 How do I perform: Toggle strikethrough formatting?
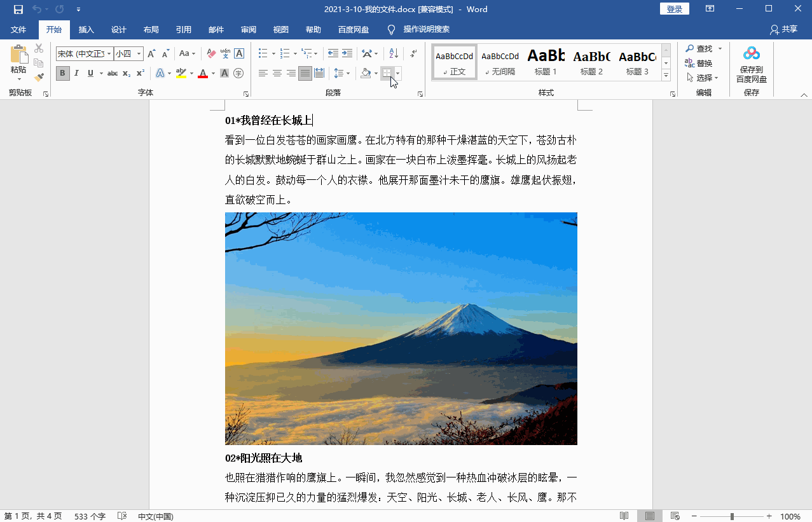[x=113, y=73]
